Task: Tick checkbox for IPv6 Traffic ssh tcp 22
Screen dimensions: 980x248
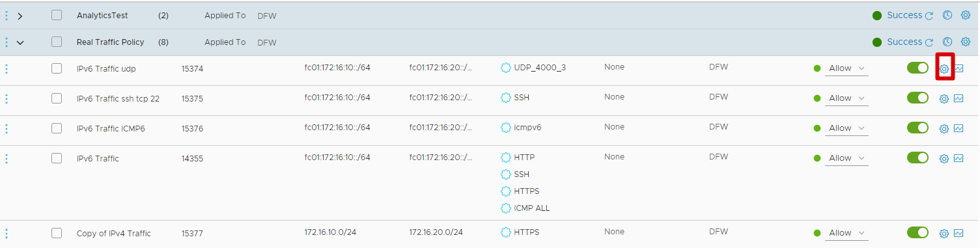Action: 57,98
